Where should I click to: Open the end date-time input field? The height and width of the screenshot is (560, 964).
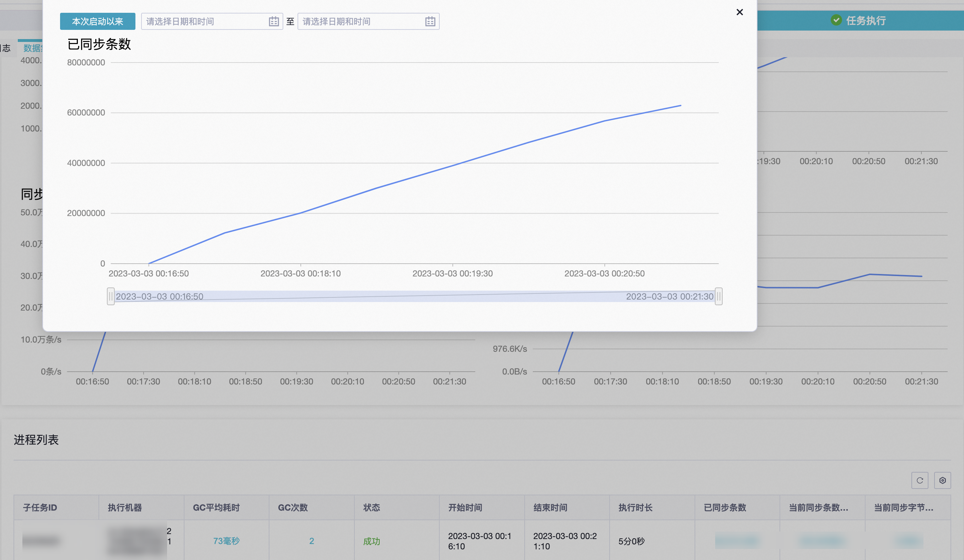point(368,21)
